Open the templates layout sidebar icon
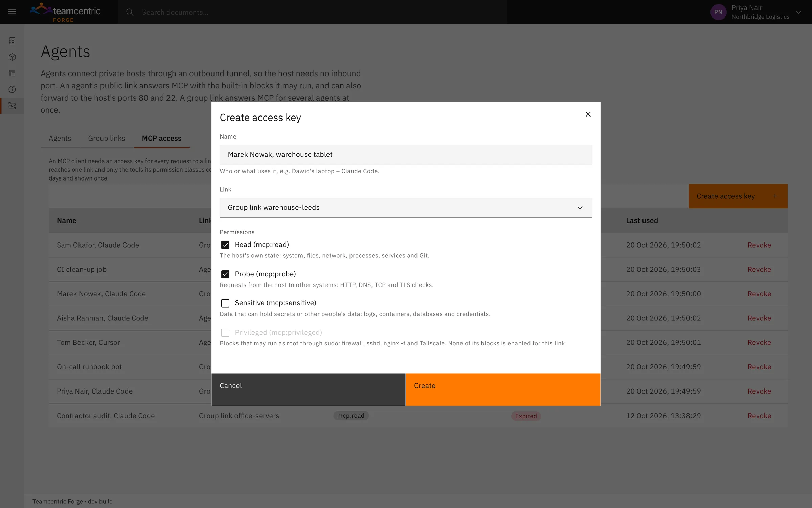 pos(12,73)
